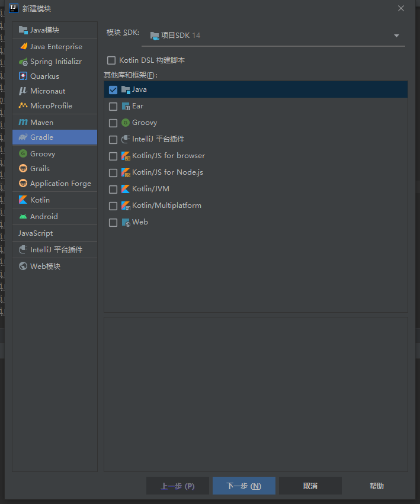Click the Spring Initializr icon in sidebar
Screen dimensions: 420x504
click(23, 62)
